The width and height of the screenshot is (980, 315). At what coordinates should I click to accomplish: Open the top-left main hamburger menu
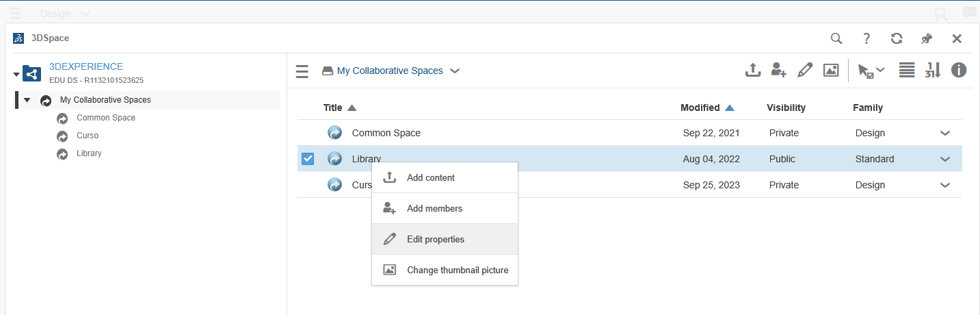pos(15,14)
